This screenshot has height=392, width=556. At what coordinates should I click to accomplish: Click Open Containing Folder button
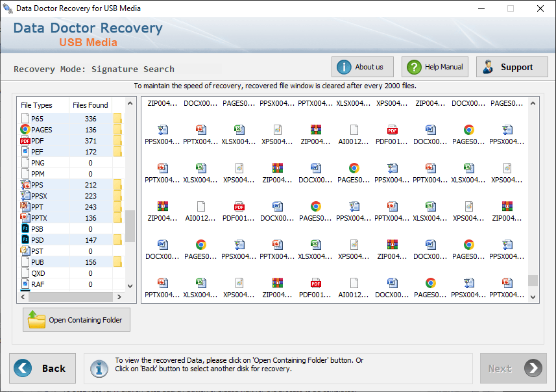click(x=77, y=319)
